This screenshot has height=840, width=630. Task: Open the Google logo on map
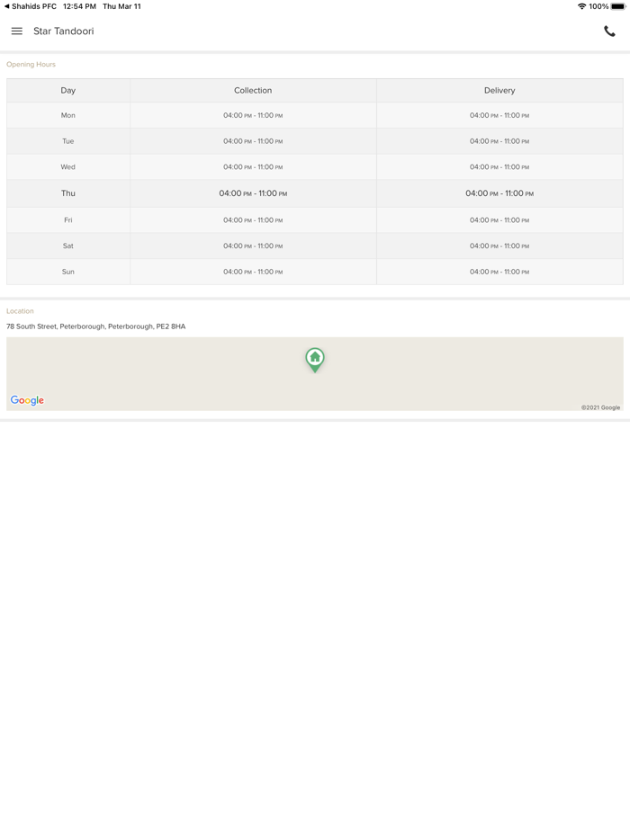click(x=27, y=400)
